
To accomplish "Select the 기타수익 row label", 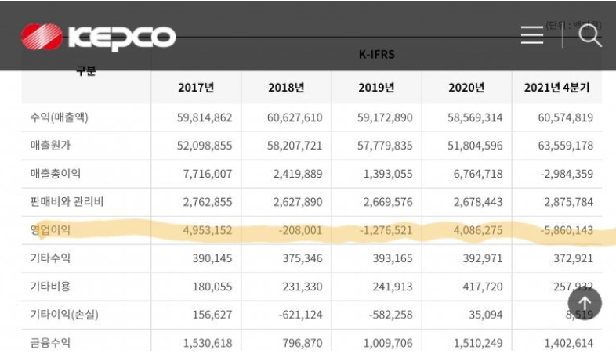I will 50,258.
